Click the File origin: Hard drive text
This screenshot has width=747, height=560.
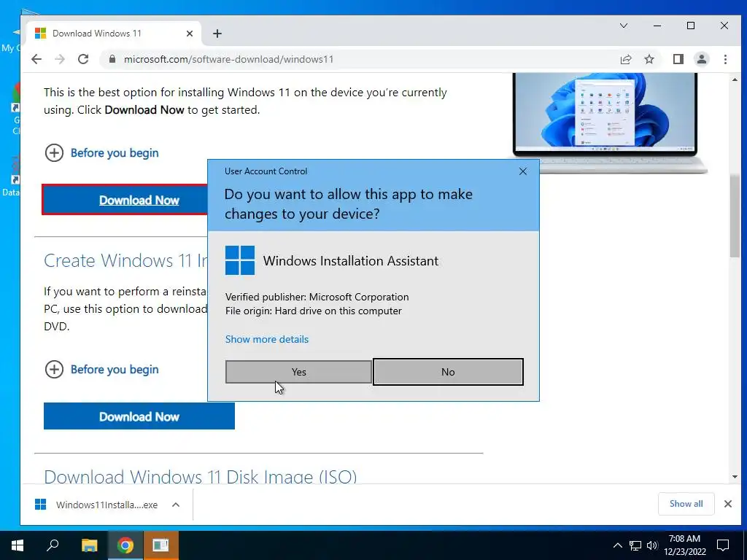pyautogui.click(x=314, y=311)
